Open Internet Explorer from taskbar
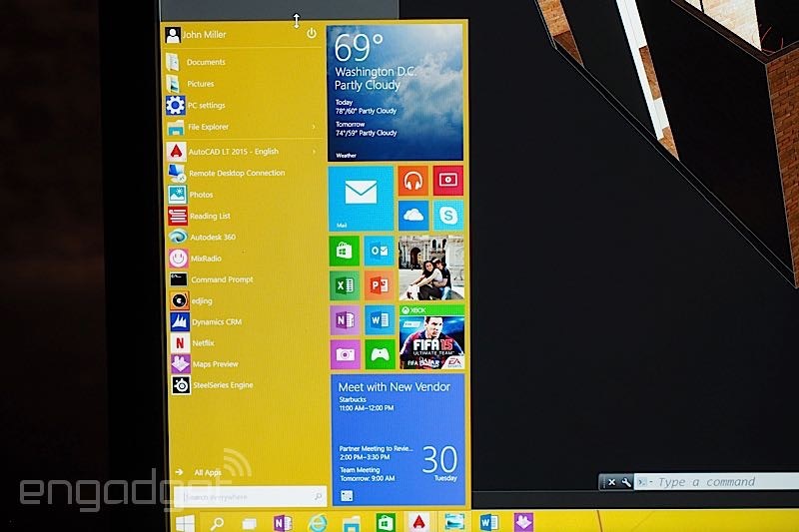 coord(318,523)
